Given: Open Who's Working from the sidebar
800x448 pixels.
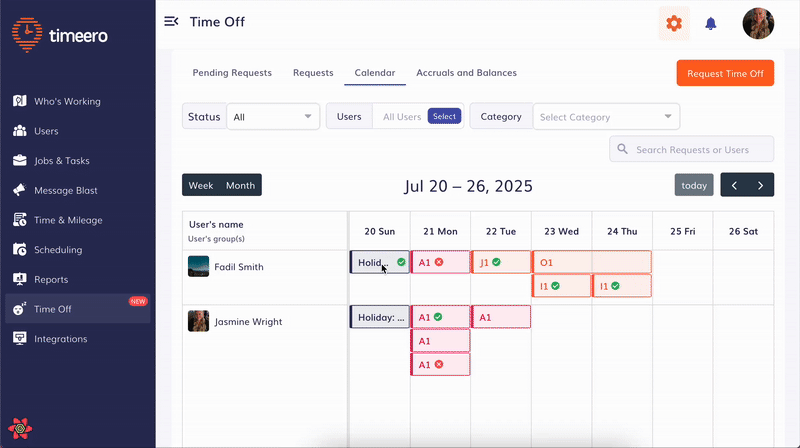Looking at the screenshot, I should (x=67, y=101).
